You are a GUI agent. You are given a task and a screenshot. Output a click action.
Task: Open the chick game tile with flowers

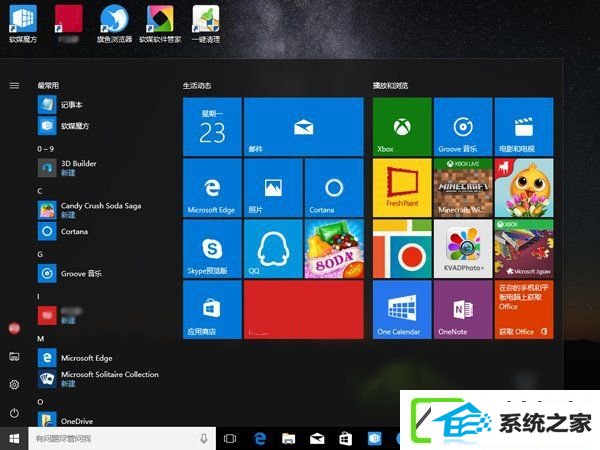[524, 188]
